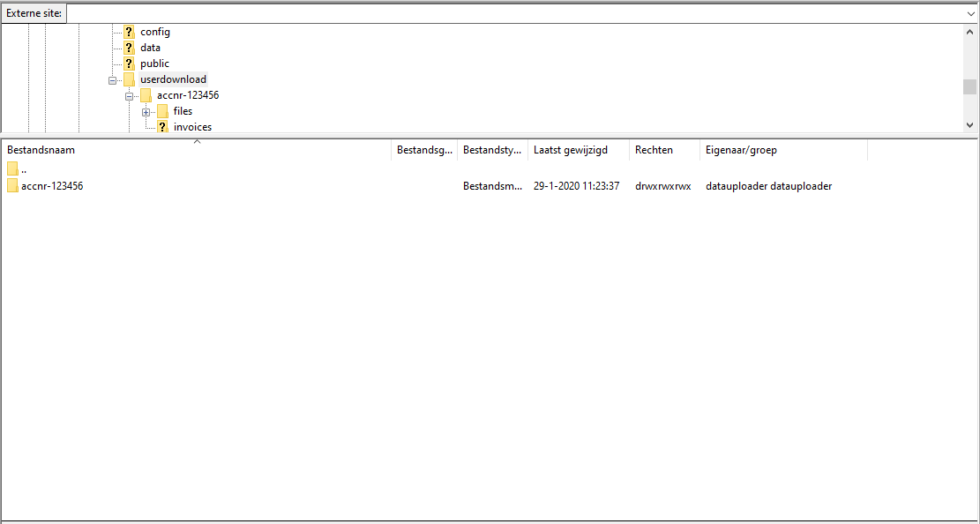The image size is (980, 524).
Task: Click the userdownload folder icon
Action: coord(129,79)
